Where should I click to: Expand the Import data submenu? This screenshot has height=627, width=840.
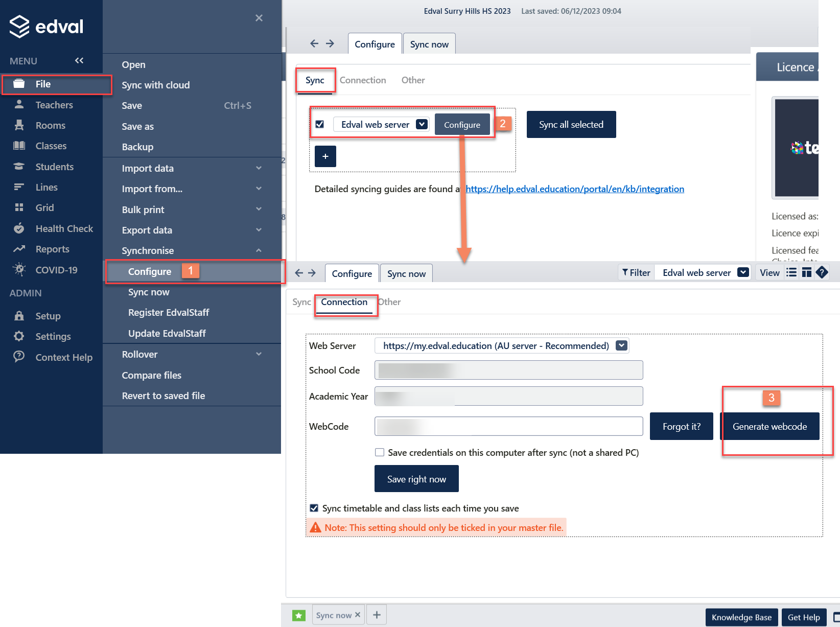(x=259, y=168)
